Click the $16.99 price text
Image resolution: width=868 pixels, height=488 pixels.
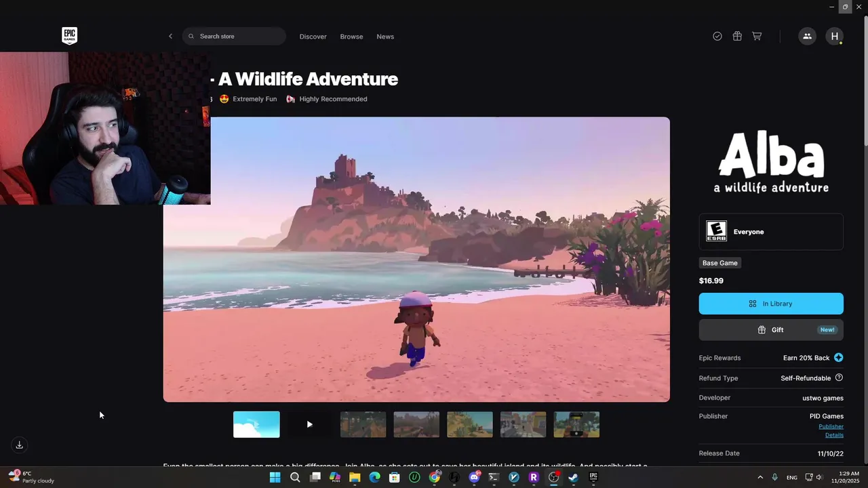tap(711, 281)
